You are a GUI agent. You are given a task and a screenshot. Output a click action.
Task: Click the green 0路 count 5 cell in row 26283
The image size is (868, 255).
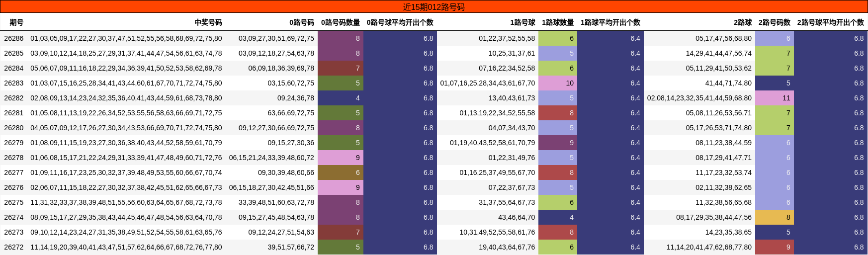click(x=341, y=83)
